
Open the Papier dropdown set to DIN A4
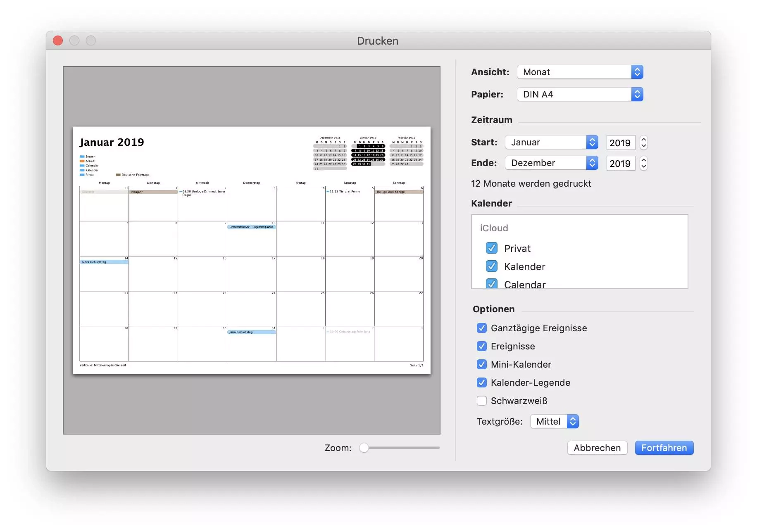click(580, 94)
